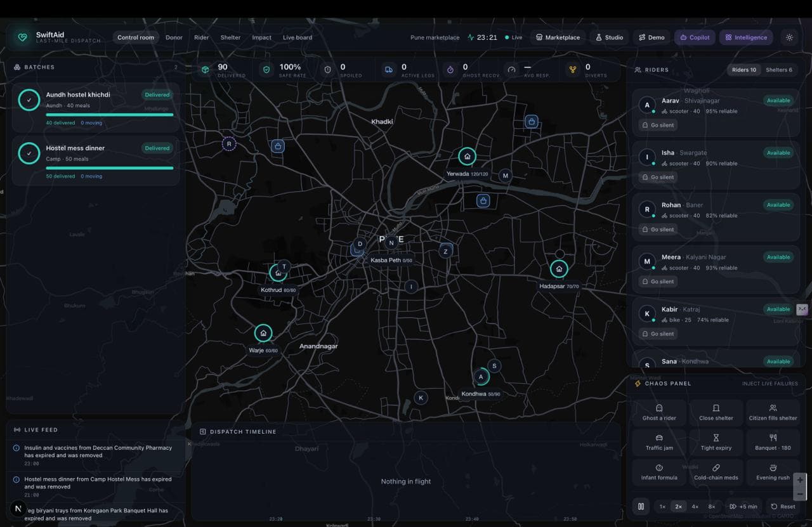The image size is (812, 527).
Task: Select rider marker Z on map
Action: click(445, 251)
